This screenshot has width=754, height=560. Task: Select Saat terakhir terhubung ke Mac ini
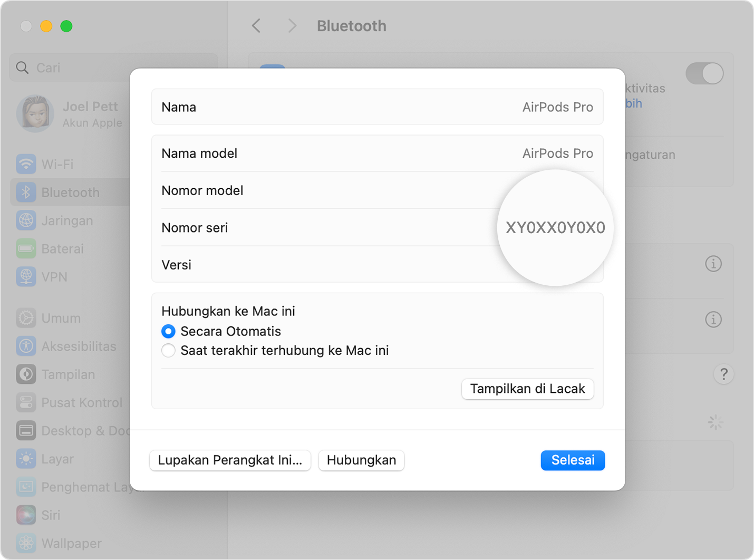pos(168,351)
